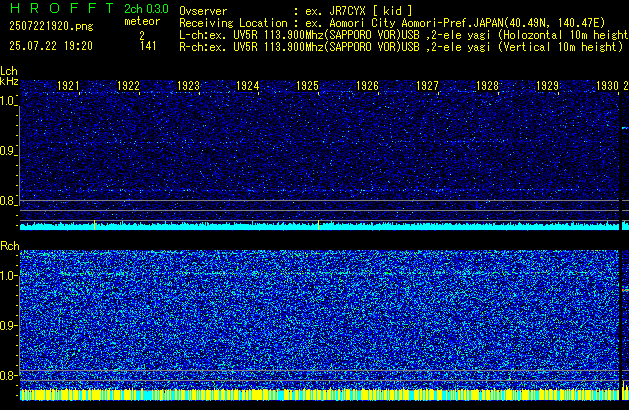The width and height of the screenshot is (629, 410).
Task: Select the file name 2507221920.png
Action: coord(51,26)
